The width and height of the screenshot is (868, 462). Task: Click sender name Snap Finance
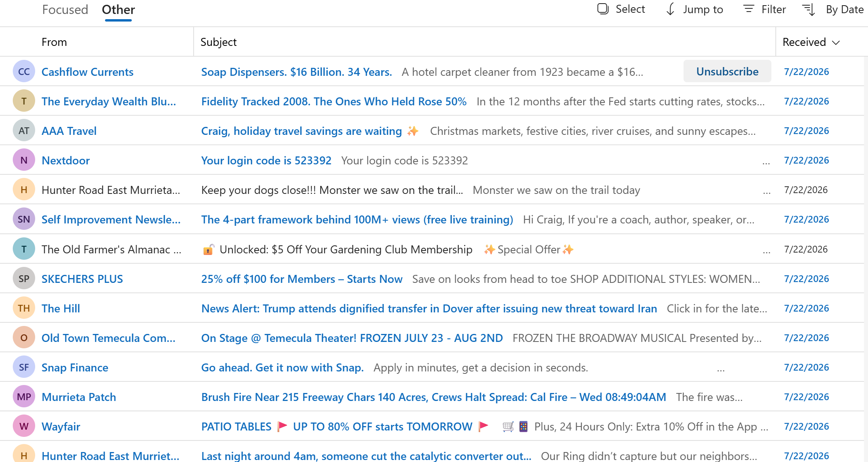pyautogui.click(x=75, y=367)
